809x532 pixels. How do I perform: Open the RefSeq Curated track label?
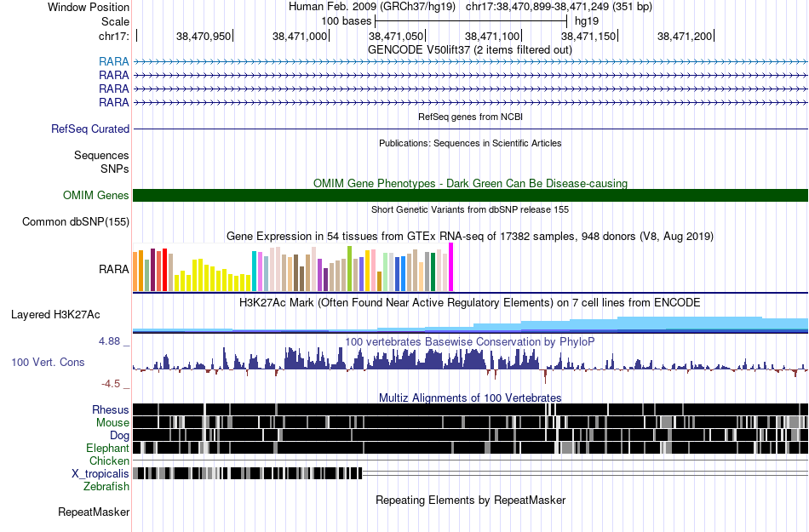[x=90, y=129]
